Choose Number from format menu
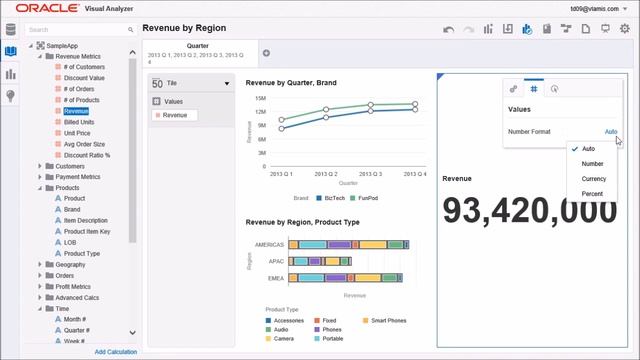The height and width of the screenshot is (360, 640). (592, 164)
